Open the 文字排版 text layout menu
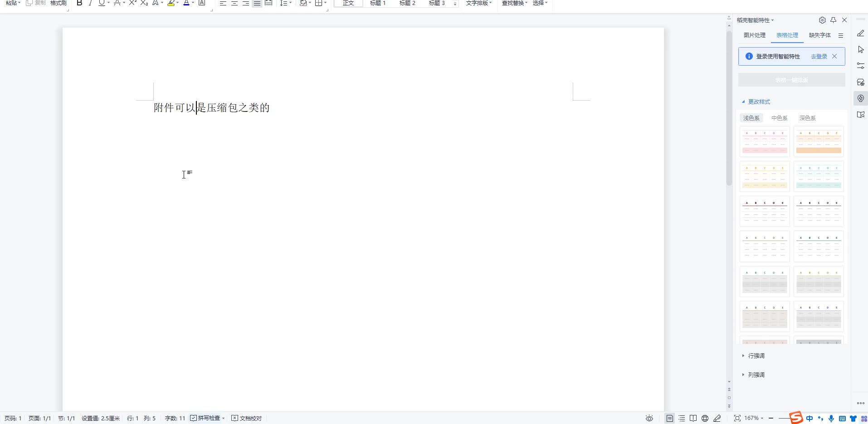Screen dimensions: 868x424 [x=479, y=3]
